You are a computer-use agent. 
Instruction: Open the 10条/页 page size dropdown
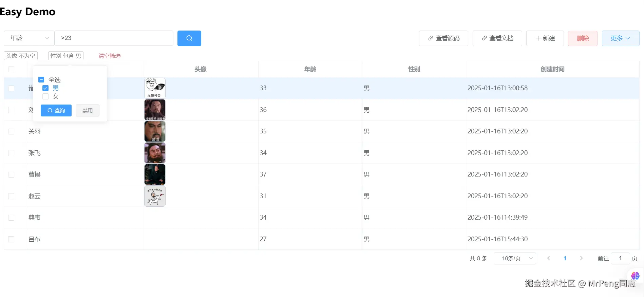tap(515, 258)
